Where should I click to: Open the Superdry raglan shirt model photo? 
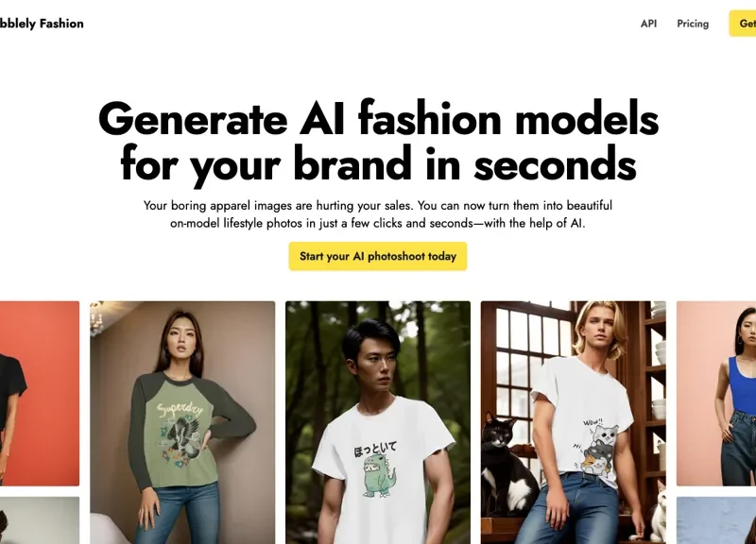182,422
